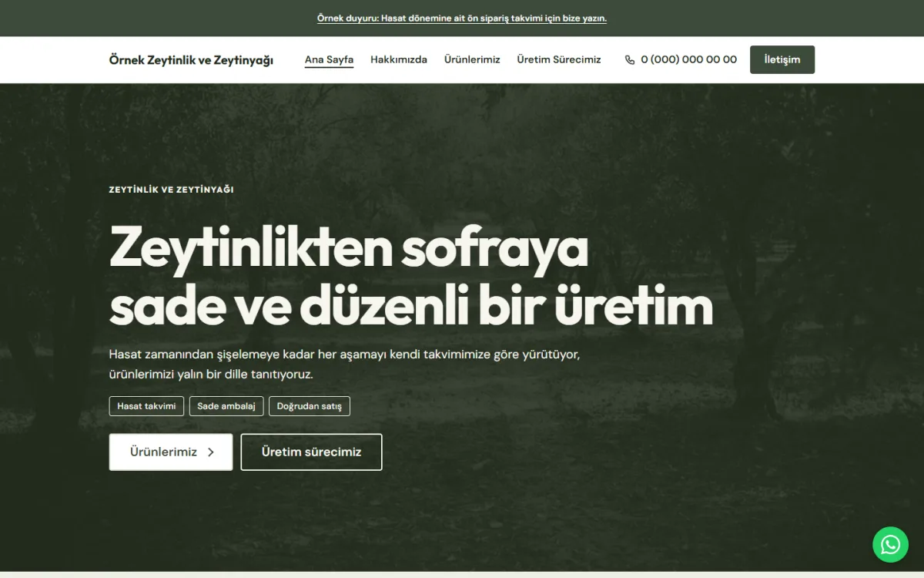Click the ZEYTİNLİK VE ZEYTİNYAĞI eyebrow text
The width and height of the screenshot is (924, 578).
pyautogui.click(x=172, y=190)
